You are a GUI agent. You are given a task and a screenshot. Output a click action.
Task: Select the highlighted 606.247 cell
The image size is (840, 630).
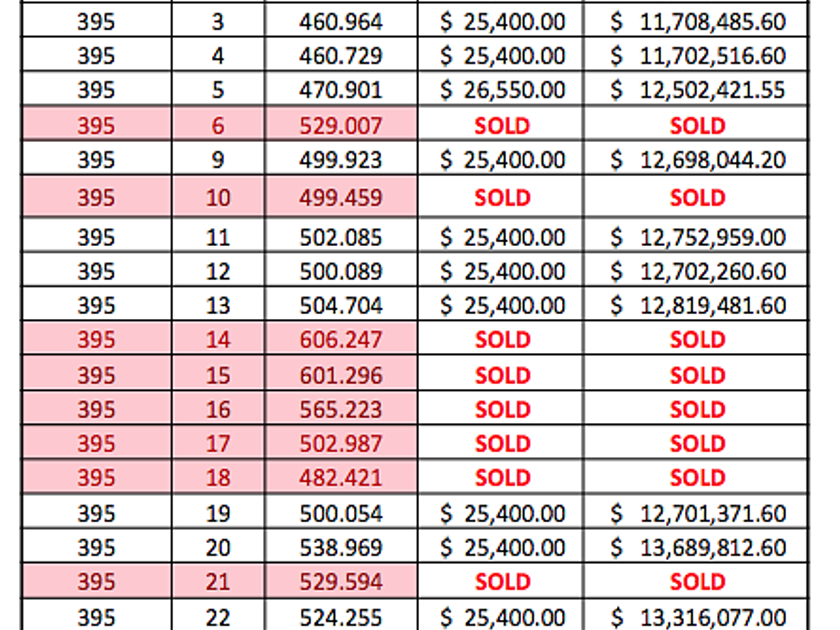click(x=340, y=340)
